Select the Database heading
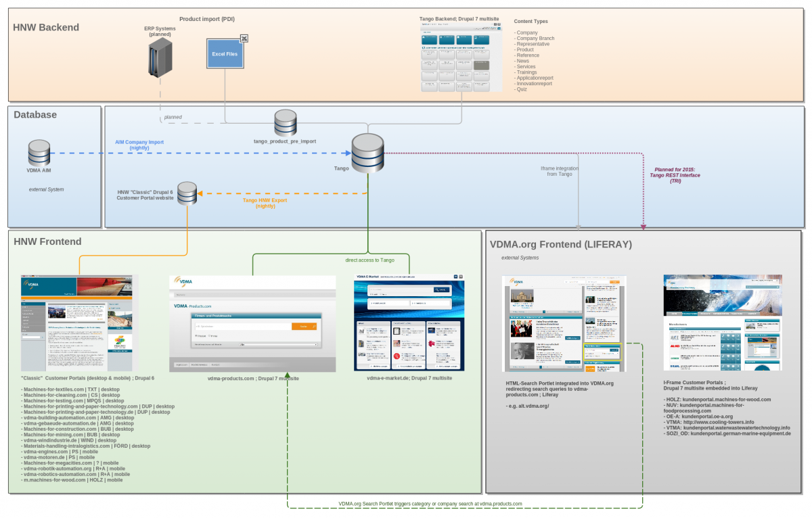The height and width of the screenshot is (518, 812). tap(35, 115)
